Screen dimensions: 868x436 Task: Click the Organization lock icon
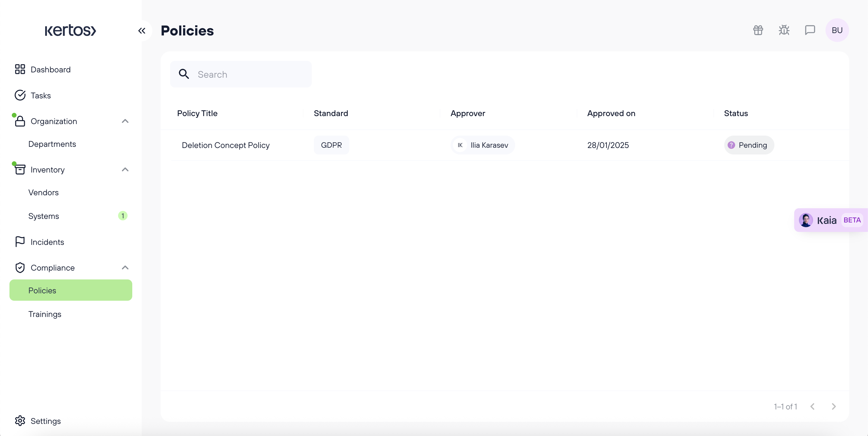click(20, 121)
